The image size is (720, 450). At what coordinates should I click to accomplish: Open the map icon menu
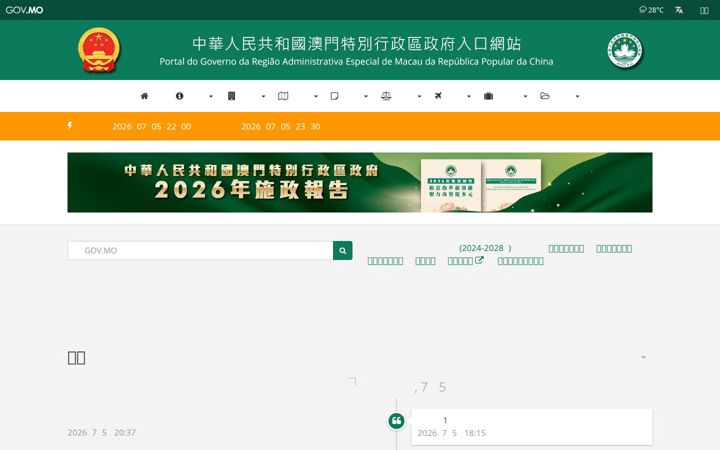[283, 96]
